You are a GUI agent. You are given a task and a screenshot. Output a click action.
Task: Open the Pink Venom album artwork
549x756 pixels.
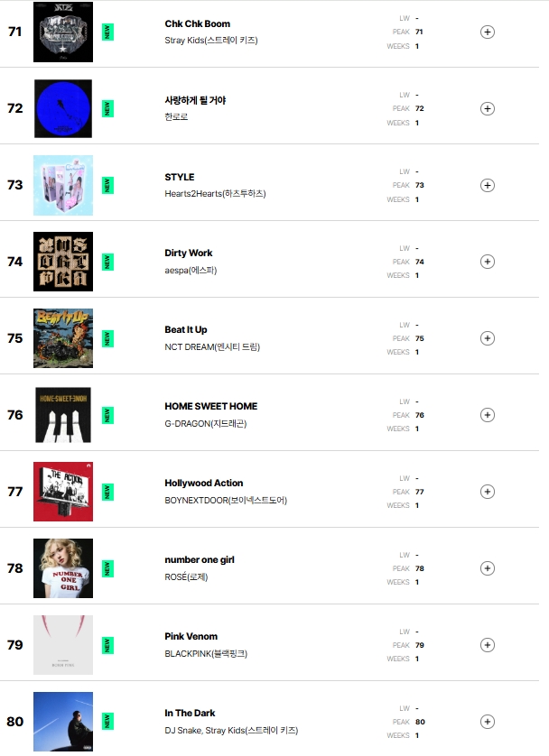pyautogui.click(x=63, y=645)
